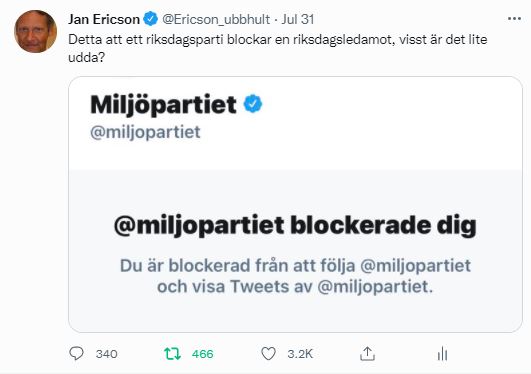
Task: Click the 466 retweets count
Action: (x=203, y=354)
